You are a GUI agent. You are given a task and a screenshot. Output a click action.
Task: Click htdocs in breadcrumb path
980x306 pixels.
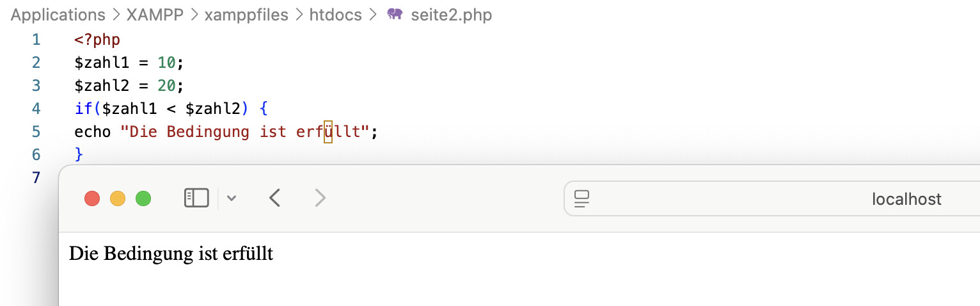click(335, 15)
